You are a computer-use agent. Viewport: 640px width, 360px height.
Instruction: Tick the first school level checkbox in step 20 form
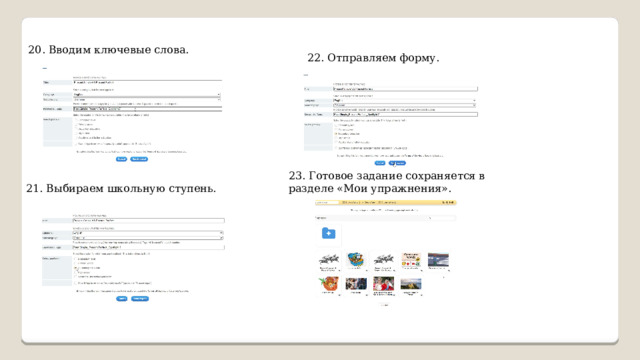coord(76,120)
